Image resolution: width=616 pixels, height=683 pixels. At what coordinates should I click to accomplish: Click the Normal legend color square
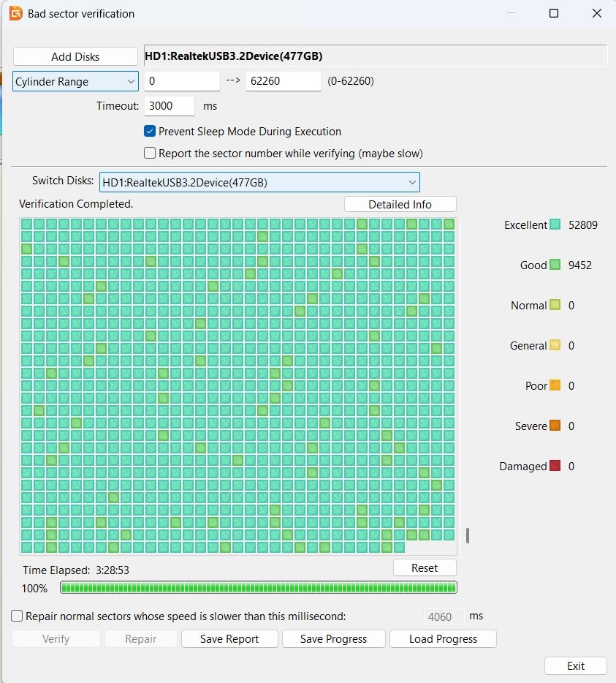[555, 306]
